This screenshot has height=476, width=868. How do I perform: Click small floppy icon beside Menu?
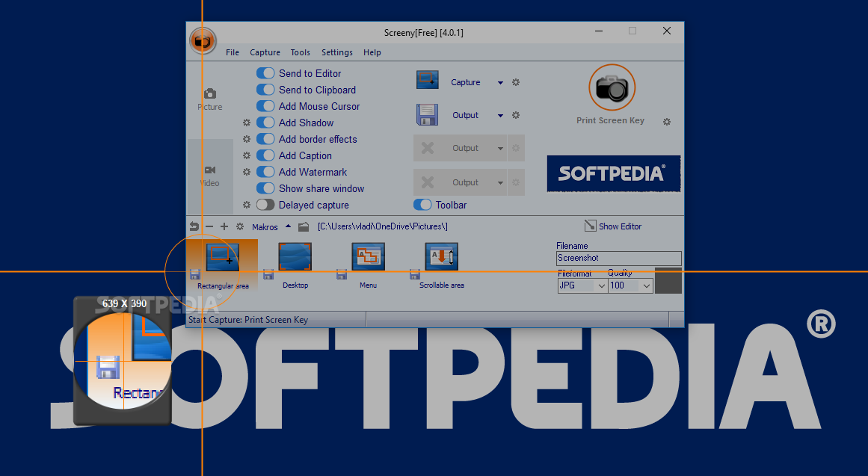(x=342, y=274)
